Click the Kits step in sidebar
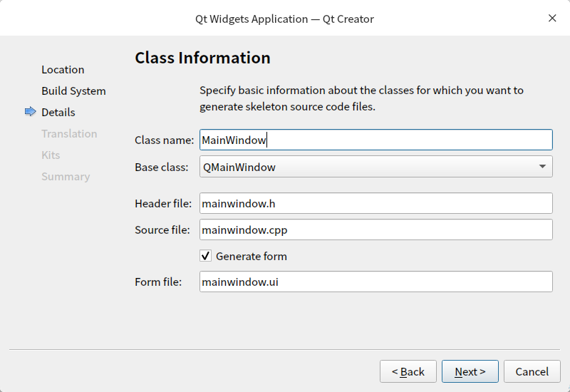570x392 pixels. coord(51,155)
